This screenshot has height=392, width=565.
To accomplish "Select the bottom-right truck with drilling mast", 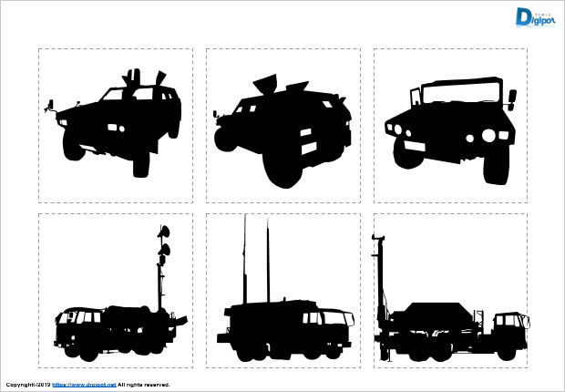I will point(450,324).
